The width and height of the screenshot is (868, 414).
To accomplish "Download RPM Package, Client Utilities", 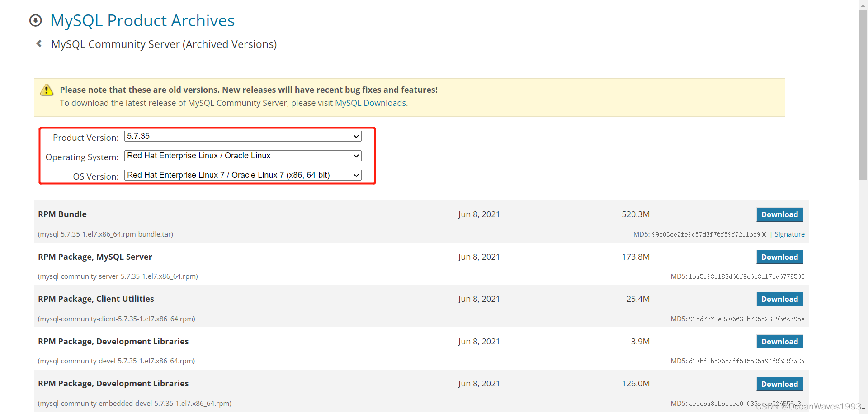I will [780, 299].
